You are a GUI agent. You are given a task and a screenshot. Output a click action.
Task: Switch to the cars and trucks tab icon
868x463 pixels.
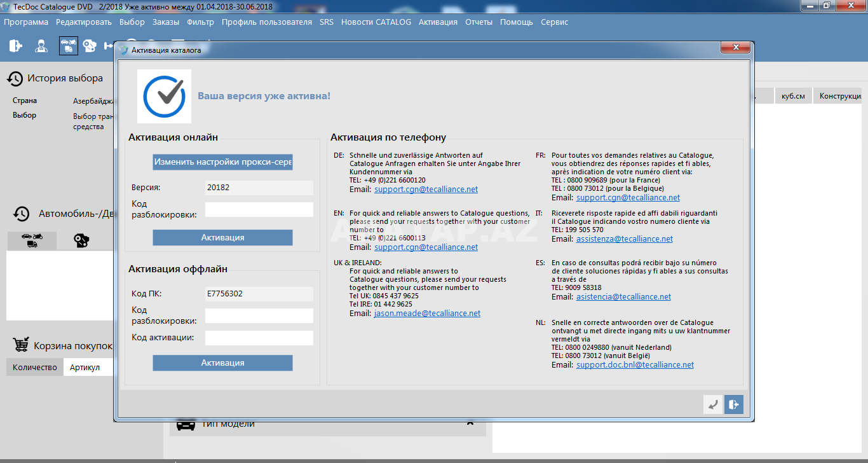(31, 240)
